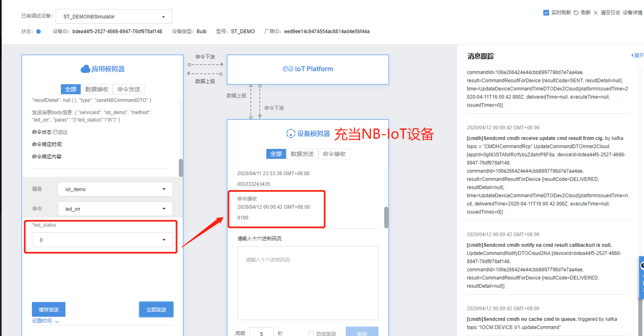Viewport: 644px width, 336px height.
Task: Switch to 命令发送 tab in application simulator
Action: (x=128, y=89)
